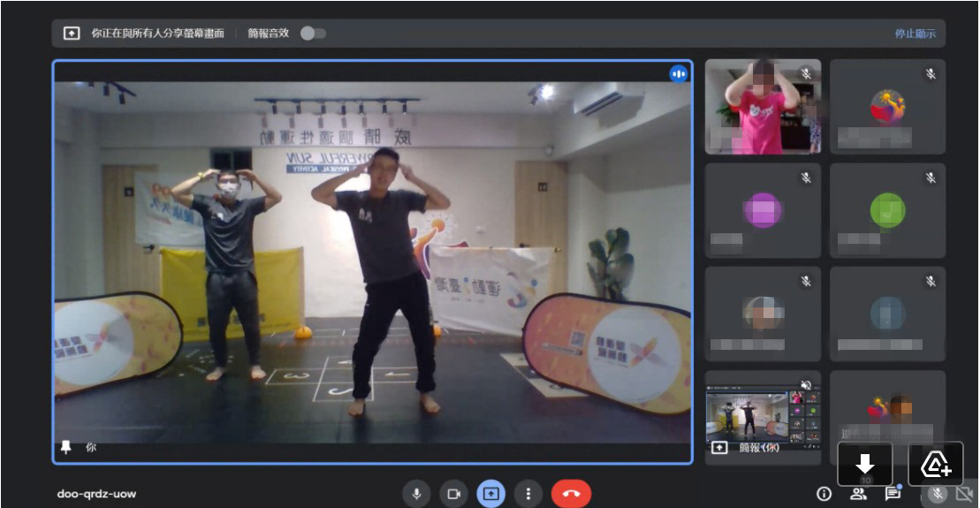Click the blue audio indicator on main video
This screenshot has height=508, width=980.
point(679,74)
